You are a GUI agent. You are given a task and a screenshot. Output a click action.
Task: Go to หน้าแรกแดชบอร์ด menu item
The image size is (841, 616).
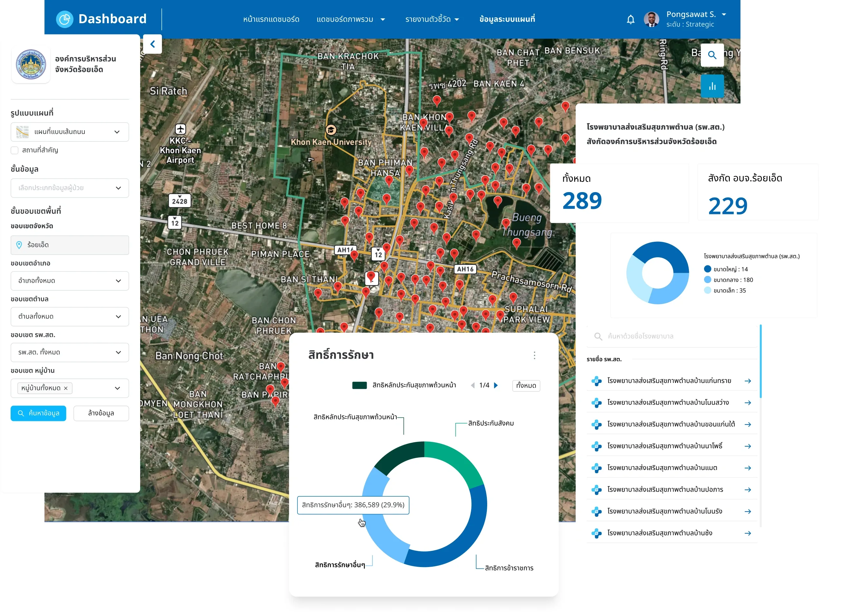coord(271,19)
